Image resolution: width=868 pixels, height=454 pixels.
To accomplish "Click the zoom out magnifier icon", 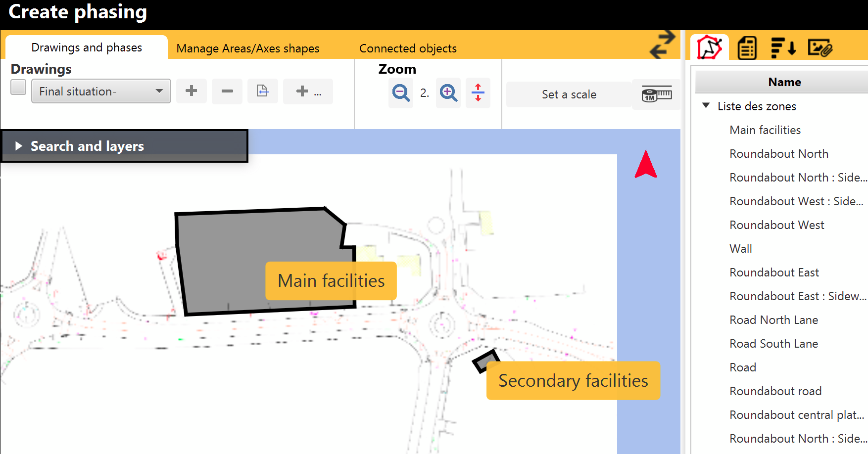I will pos(400,93).
